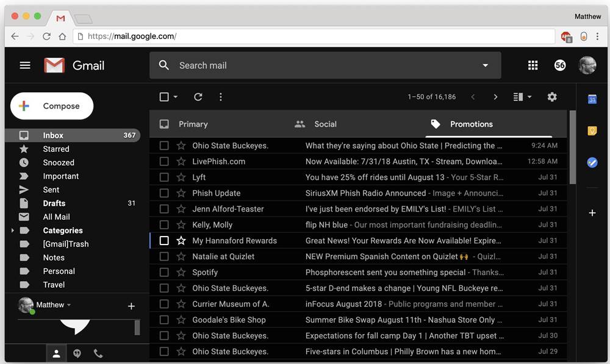Viewport: 610px width, 364px height.
Task: Star the Lyft email
Action: click(181, 177)
